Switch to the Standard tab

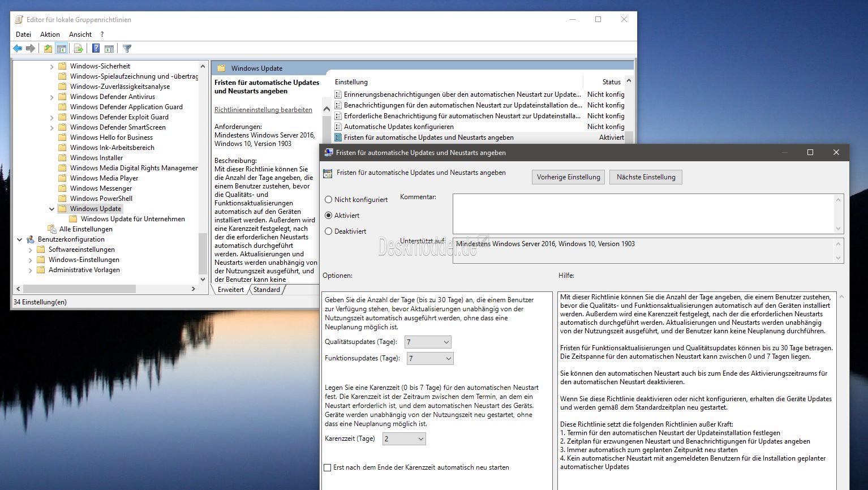(267, 290)
